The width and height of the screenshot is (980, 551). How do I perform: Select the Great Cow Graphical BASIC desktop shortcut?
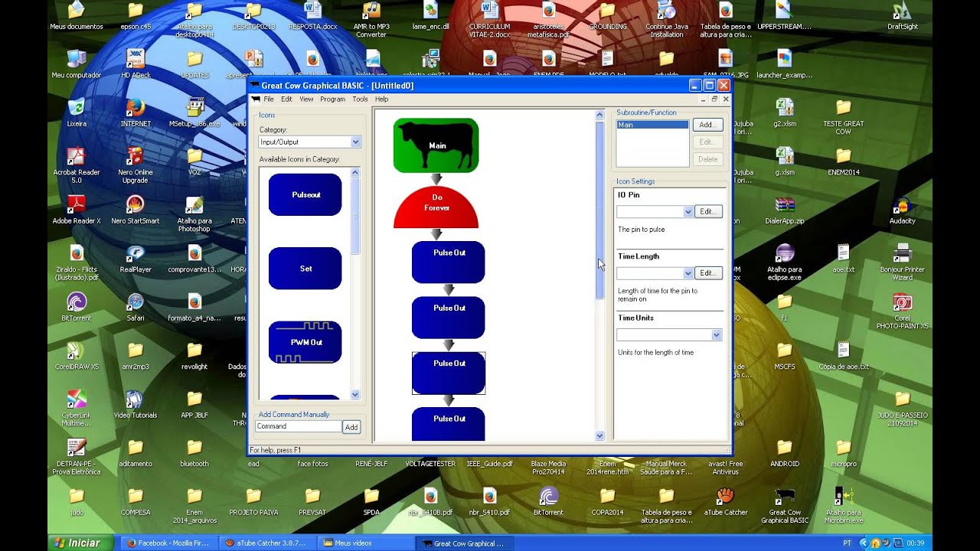pyautogui.click(x=784, y=506)
